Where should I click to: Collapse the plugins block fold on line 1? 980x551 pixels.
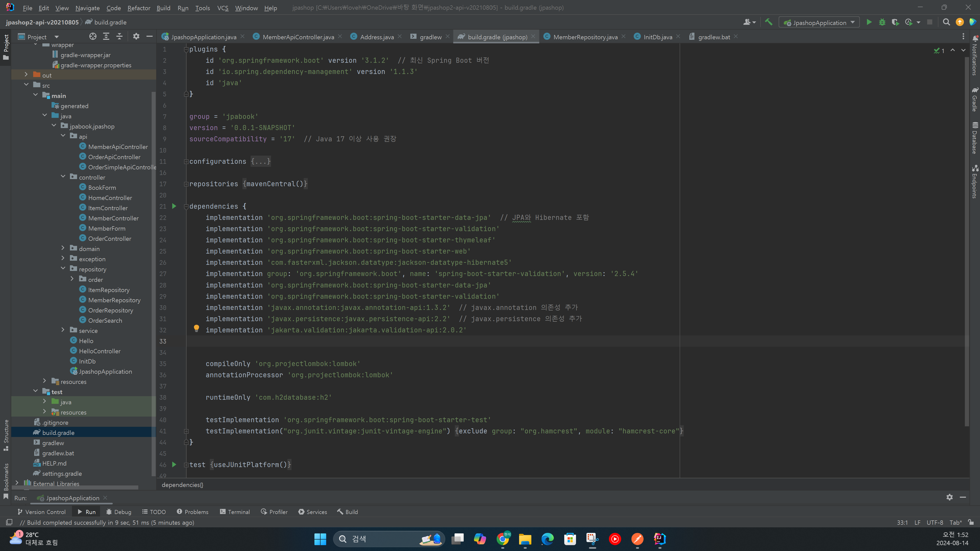pyautogui.click(x=186, y=49)
